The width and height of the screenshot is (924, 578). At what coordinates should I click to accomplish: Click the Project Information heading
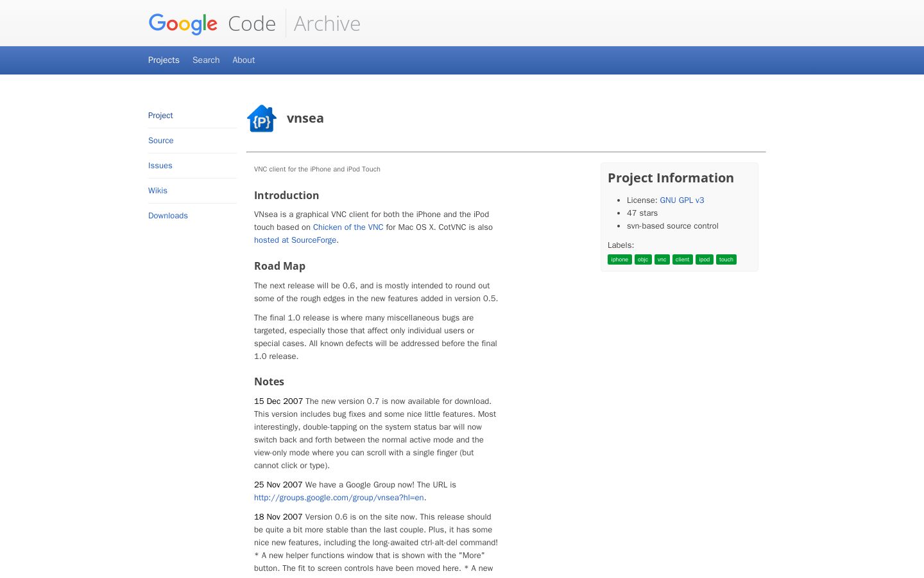tap(671, 178)
